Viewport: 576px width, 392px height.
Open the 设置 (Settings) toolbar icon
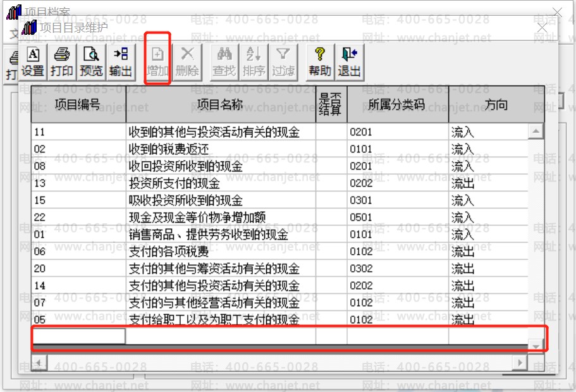[33, 62]
